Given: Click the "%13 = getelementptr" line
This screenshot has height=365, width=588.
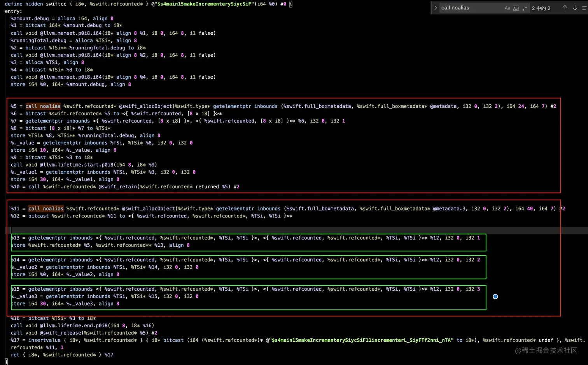Looking at the screenshot, I should 245,238.
